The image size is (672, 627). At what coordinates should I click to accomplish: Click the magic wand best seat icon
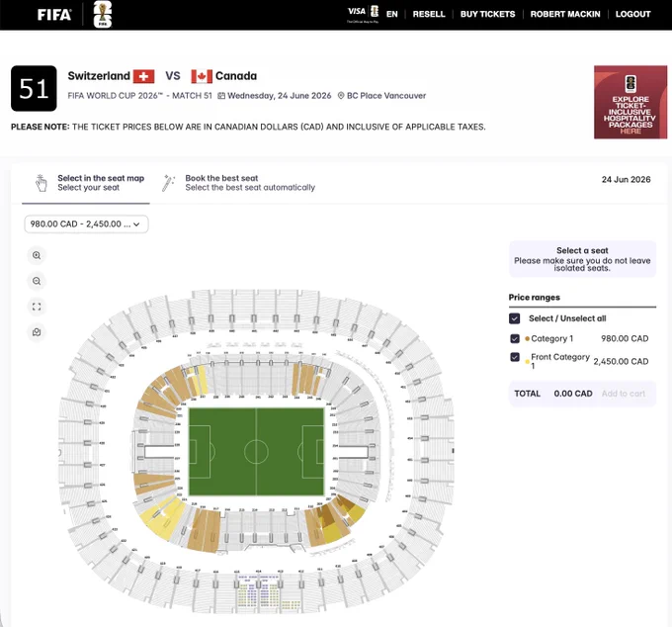[x=168, y=183]
